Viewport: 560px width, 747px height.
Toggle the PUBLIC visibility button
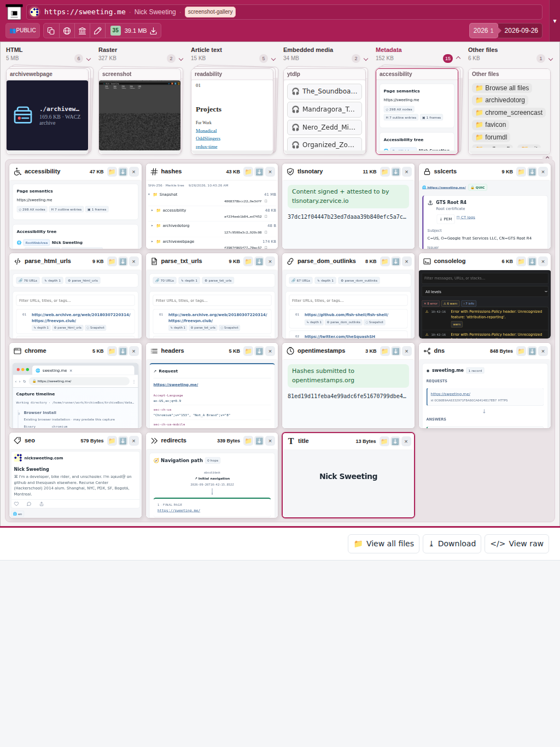pyautogui.click(x=23, y=31)
